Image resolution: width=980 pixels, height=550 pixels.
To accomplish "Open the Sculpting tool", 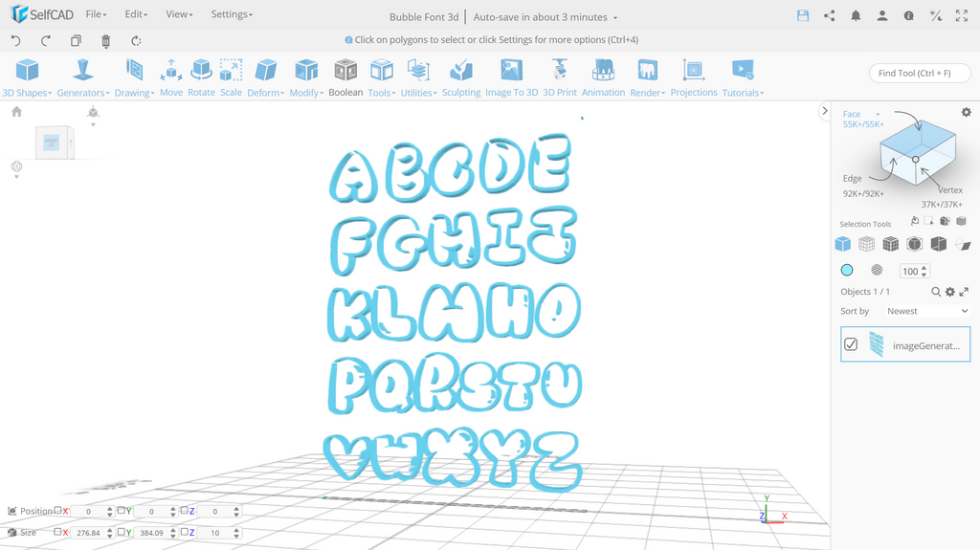I will coord(461,77).
